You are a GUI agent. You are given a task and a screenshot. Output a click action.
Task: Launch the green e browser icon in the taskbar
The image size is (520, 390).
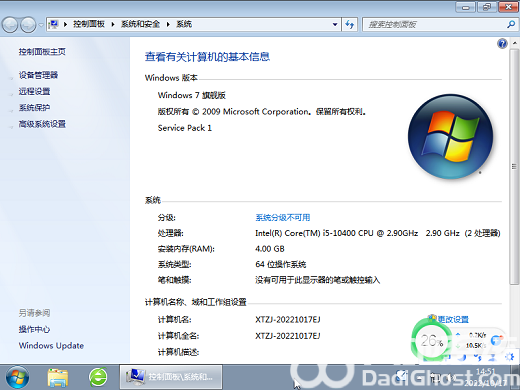pyautogui.click(x=98, y=377)
